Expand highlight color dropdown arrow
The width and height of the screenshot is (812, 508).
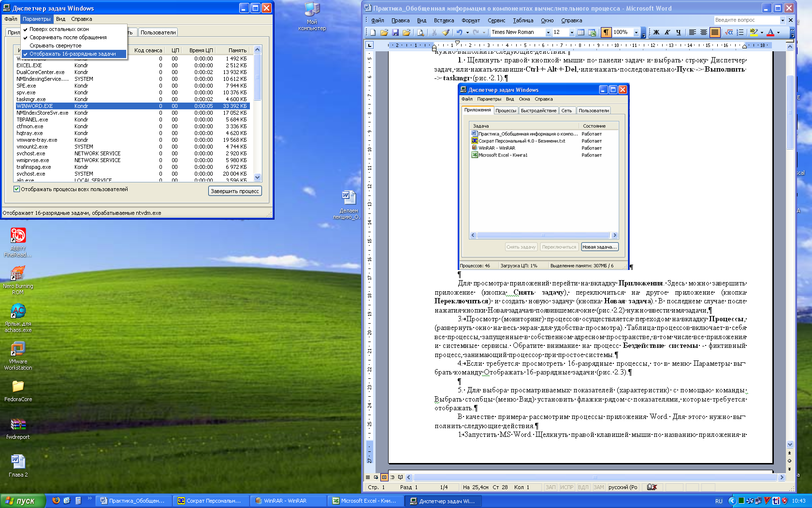pos(762,32)
